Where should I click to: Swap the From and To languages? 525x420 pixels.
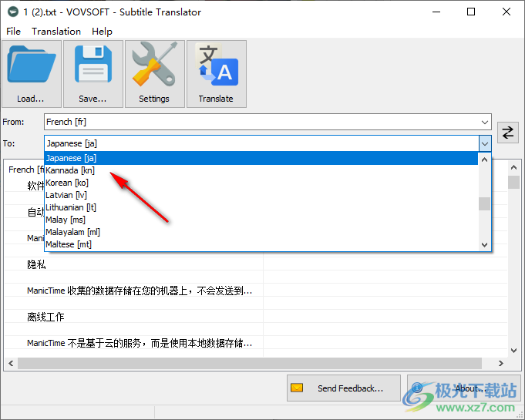pyautogui.click(x=507, y=133)
